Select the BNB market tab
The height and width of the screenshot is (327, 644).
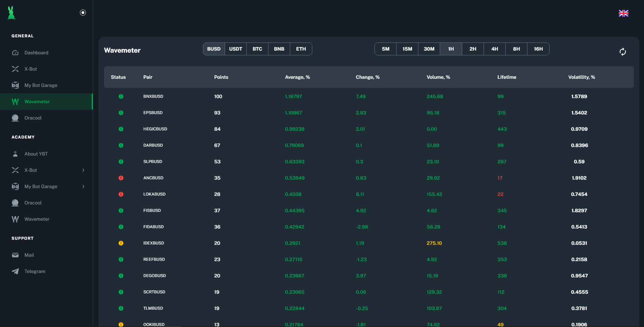coord(279,49)
